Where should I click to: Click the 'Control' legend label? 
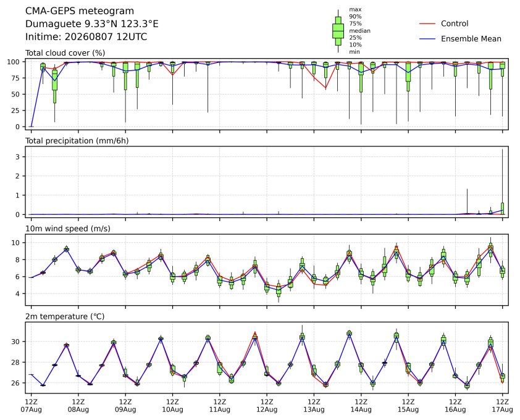(x=455, y=23)
